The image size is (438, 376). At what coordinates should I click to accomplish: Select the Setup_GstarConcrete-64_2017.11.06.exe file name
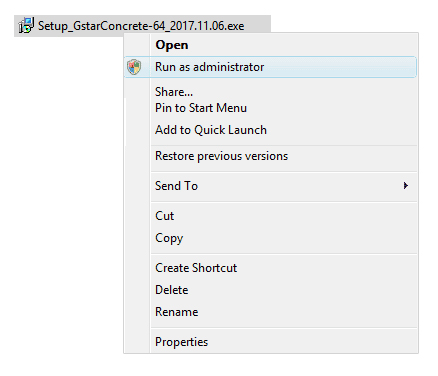click(x=141, y=26)
